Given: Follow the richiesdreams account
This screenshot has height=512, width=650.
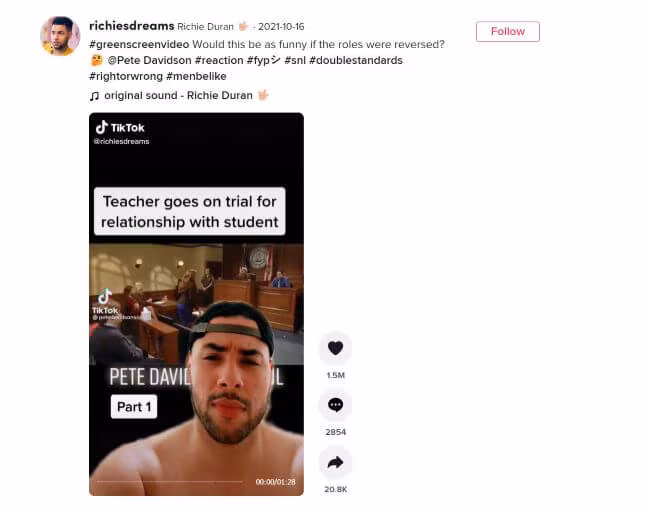Looking at the screenshot, I should tap(507, 32).
